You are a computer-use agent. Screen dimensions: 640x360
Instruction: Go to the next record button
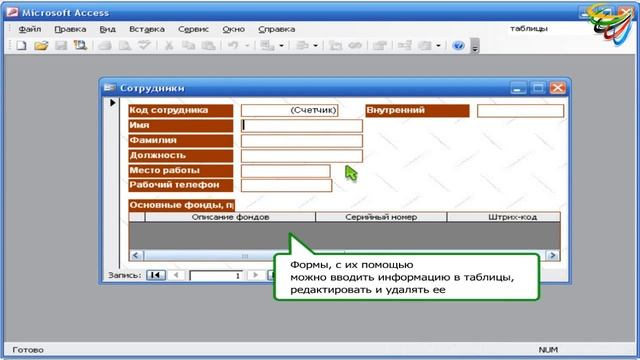click(256, 275)
